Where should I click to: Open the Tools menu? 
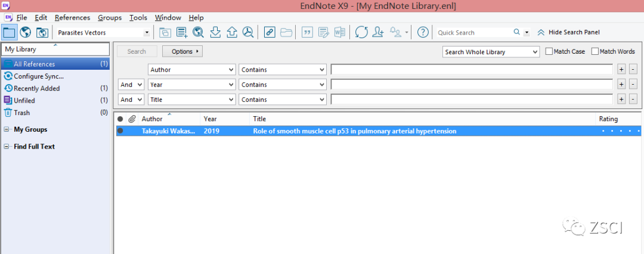pos(138,18)
